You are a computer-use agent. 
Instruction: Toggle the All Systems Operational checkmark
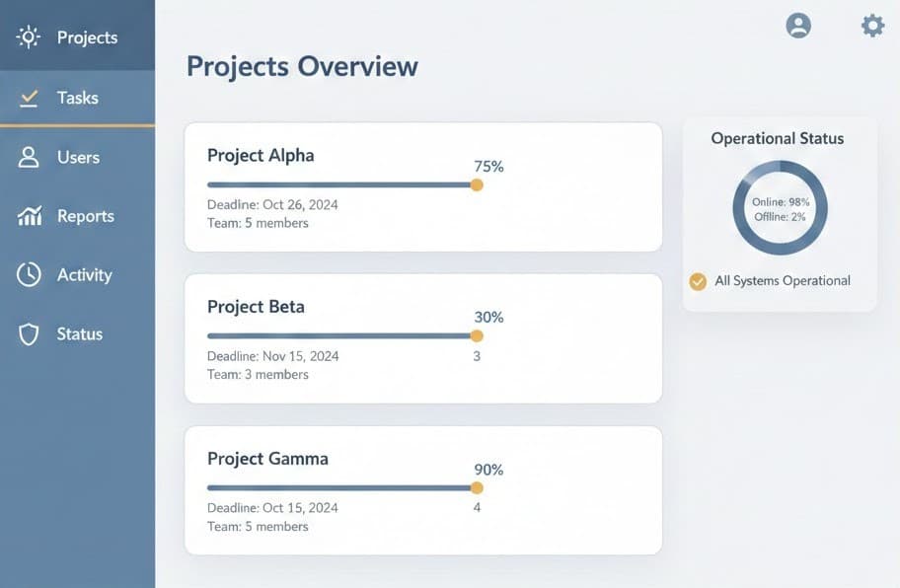click(698, 281)
